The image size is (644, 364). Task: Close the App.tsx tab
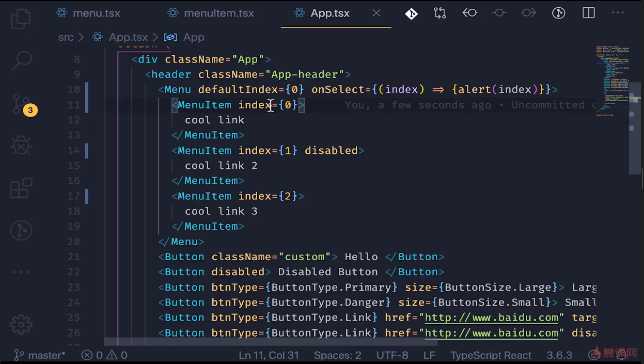[376, 13]
